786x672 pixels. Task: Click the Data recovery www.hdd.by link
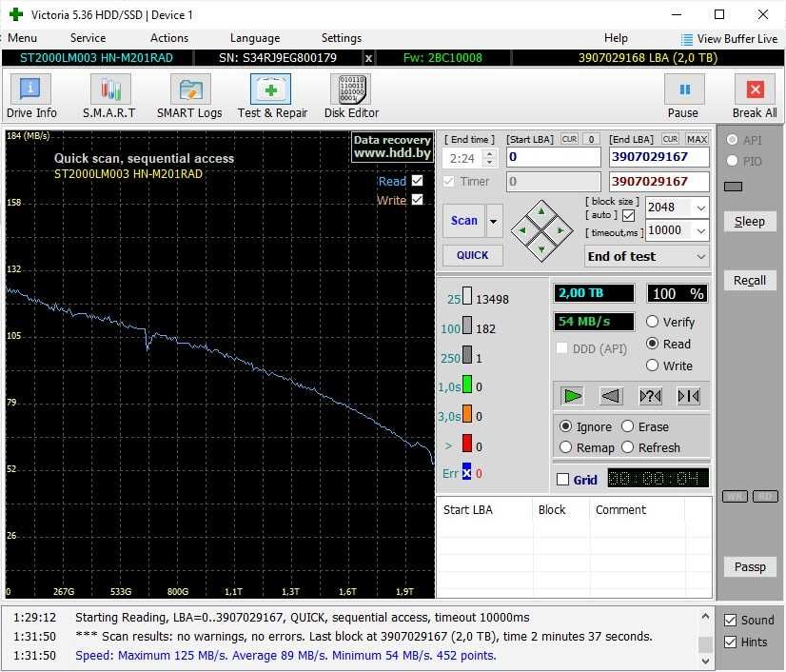click(x=392, y=147)
